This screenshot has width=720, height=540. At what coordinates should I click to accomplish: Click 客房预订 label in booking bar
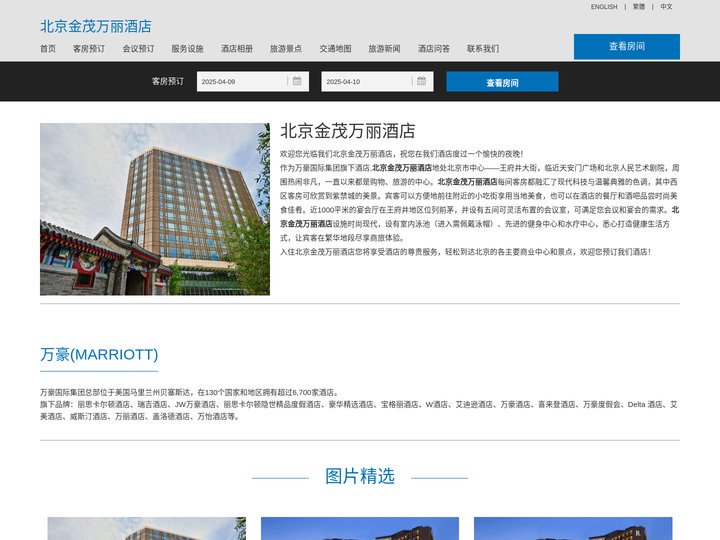pos(168,81)
